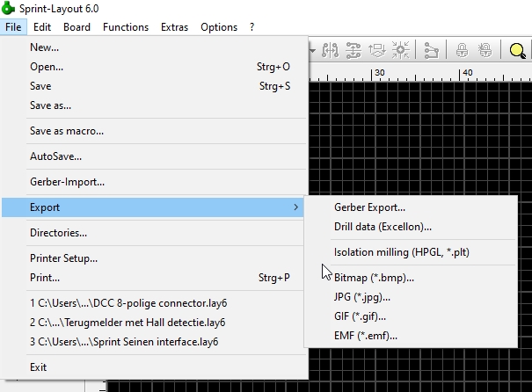Open recent file DCC 8-polige connector.lay6
The height and width of the screenshot is (392, 532).
tap(128, 303)
